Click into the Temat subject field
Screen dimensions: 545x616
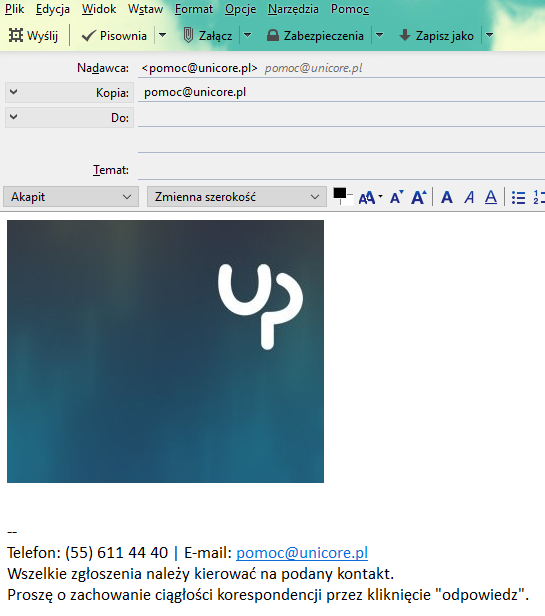pos(341,170)
